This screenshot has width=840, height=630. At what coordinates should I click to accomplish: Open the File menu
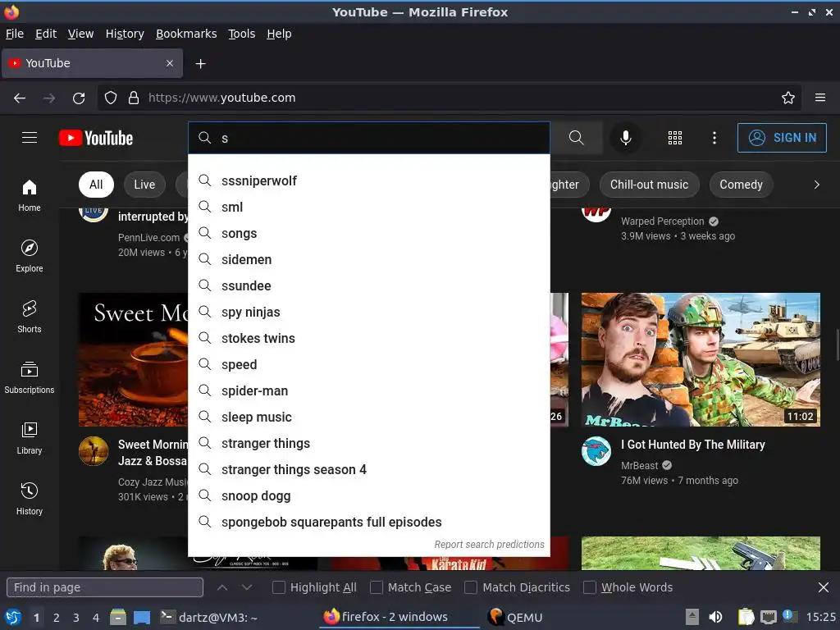pyautogui.click(x=15, y=34)
